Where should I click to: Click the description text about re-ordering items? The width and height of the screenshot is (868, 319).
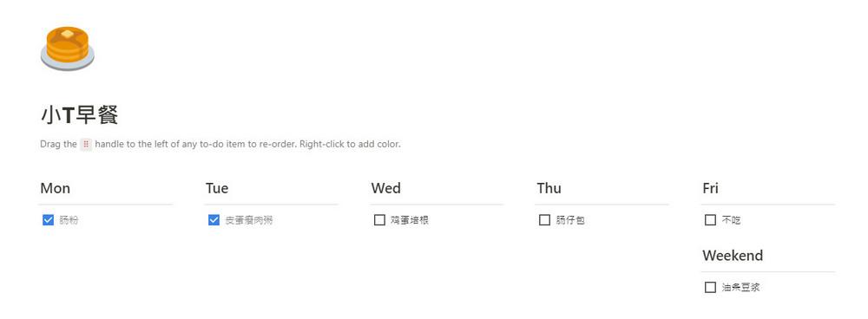pos(220,144)
